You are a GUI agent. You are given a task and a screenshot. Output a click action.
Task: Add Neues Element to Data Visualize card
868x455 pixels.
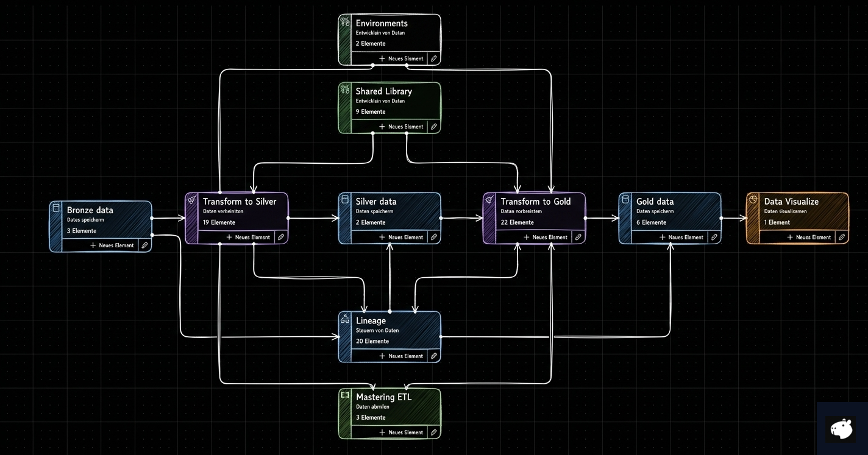click(809, 237)
